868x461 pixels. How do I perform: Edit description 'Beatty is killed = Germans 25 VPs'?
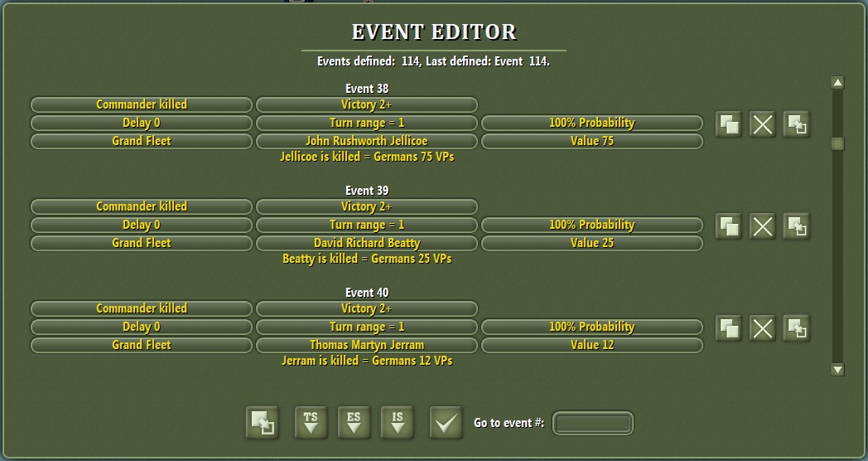tap(366, 259)
